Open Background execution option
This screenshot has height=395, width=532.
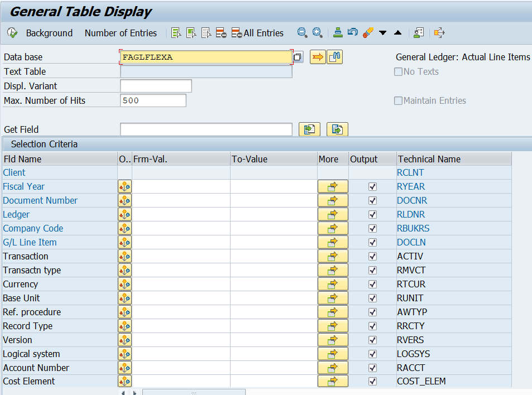tap(49, 33)
